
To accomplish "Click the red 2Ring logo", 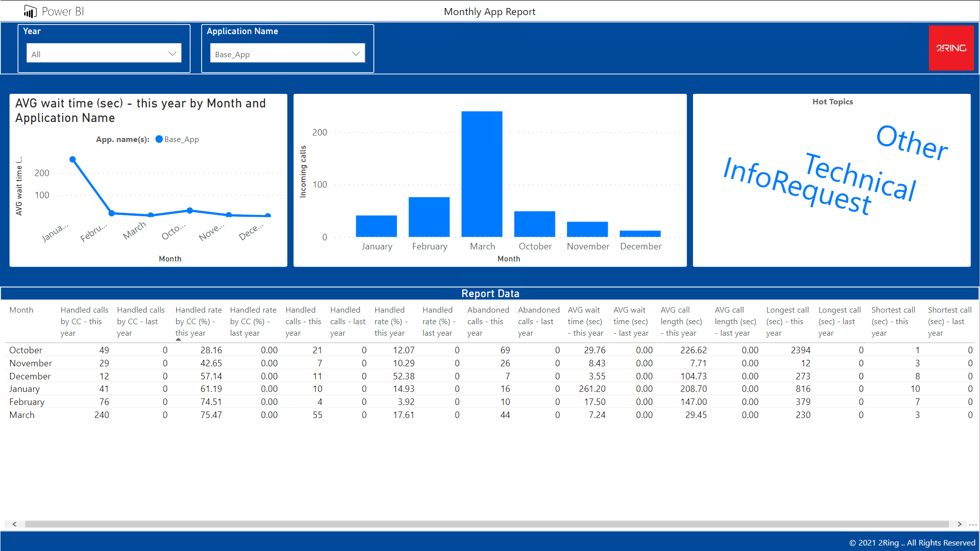I will 951,48.
